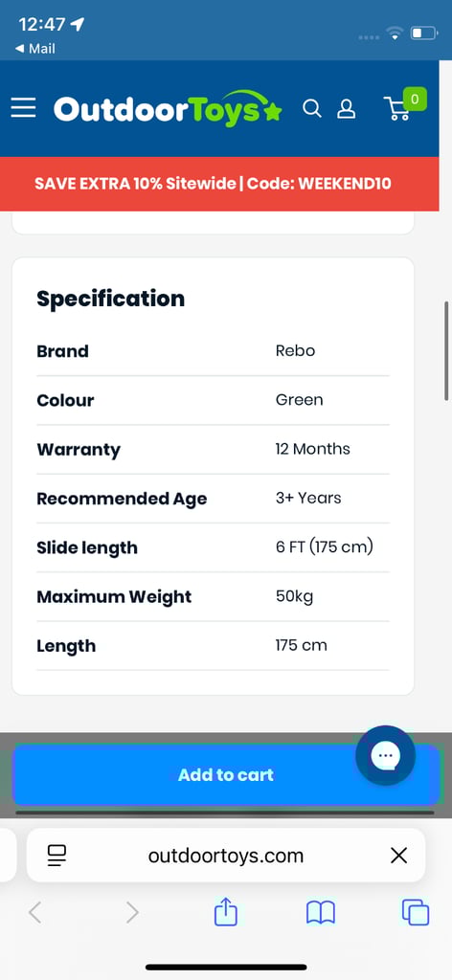This screenshot has height=980, width=452.
Task: Stop loading with the X icon
Action: click(399, 855)
